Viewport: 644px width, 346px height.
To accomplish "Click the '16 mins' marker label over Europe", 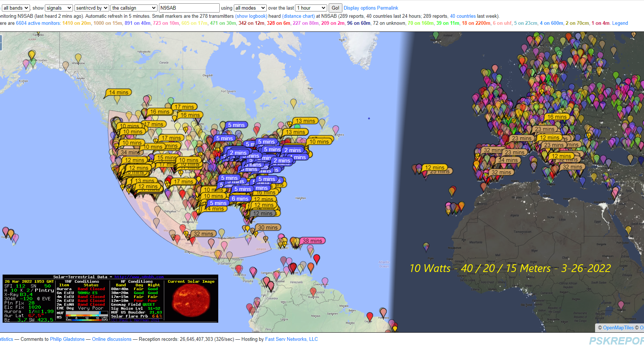I will click(x=557, y=117).
